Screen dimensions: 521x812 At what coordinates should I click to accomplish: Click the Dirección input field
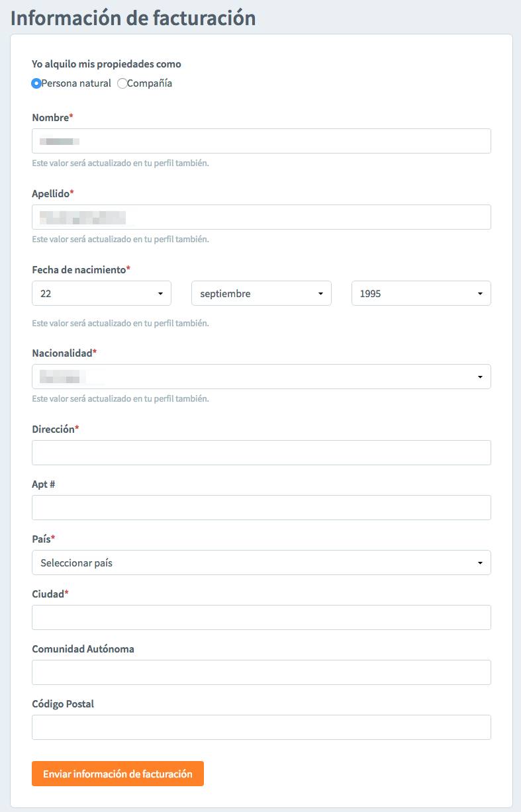pyautogui.click(x=261, y=453)
